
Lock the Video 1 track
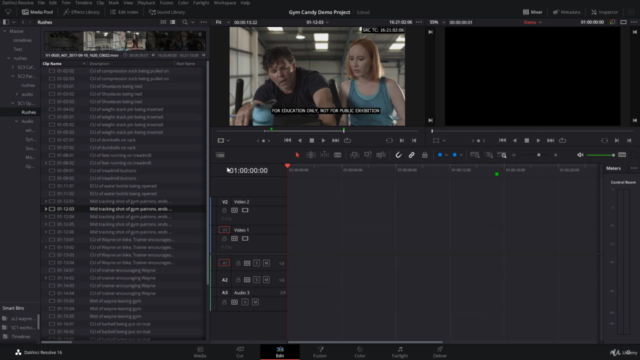point(224,238)
